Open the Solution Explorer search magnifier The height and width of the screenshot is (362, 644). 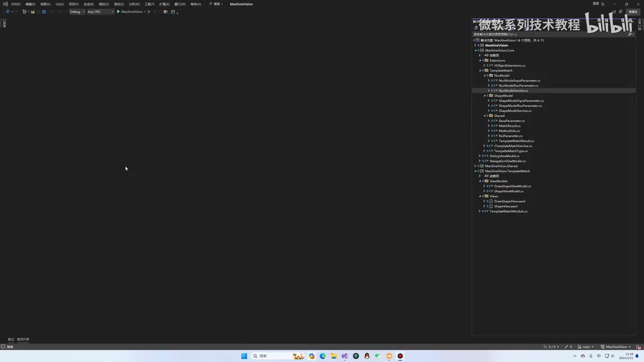[x=630, y=34]
